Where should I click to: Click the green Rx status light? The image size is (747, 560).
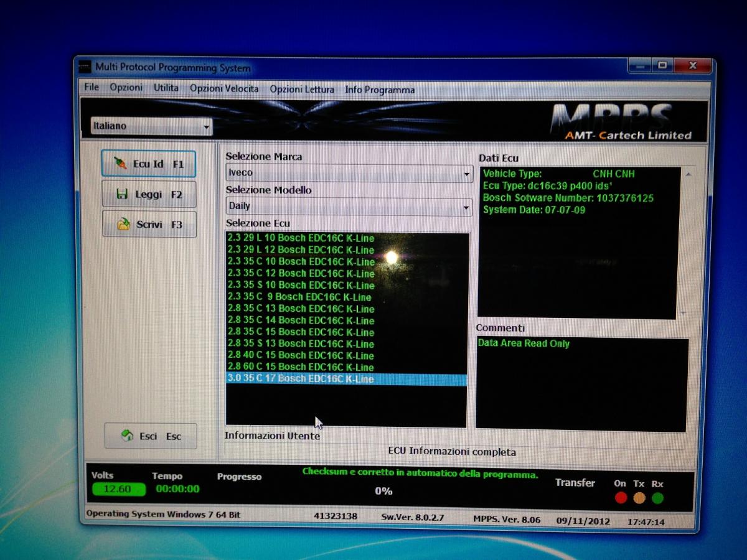(658, 498)
